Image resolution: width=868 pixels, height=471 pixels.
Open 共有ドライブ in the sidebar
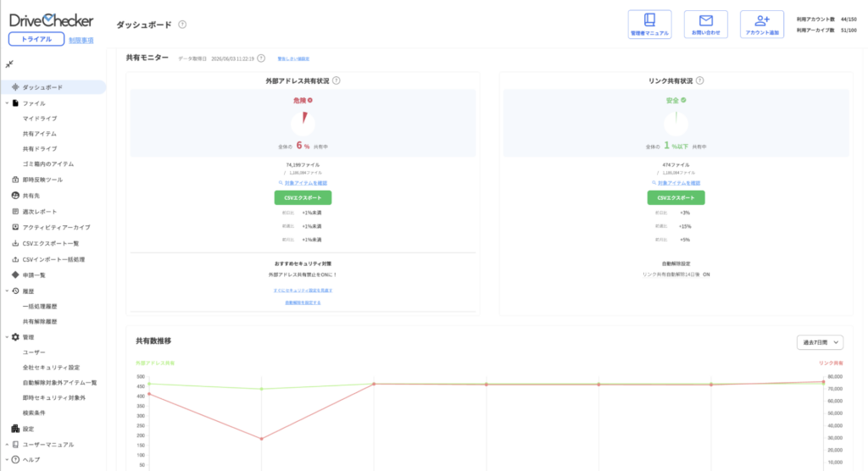tap(40, 148)
